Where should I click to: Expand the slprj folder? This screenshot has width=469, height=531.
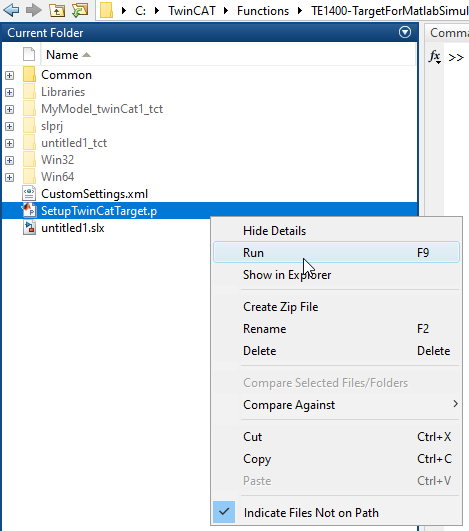9,126
